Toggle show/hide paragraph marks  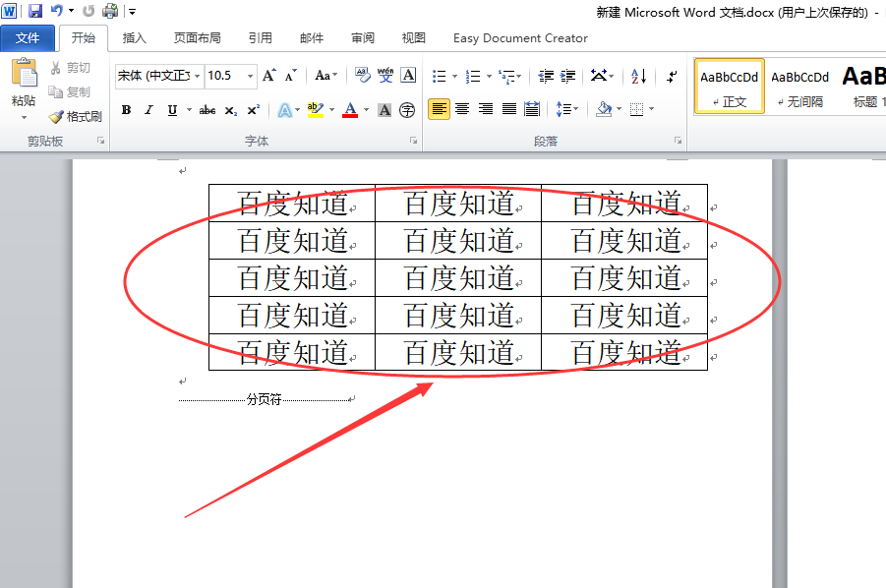[672, 76]
